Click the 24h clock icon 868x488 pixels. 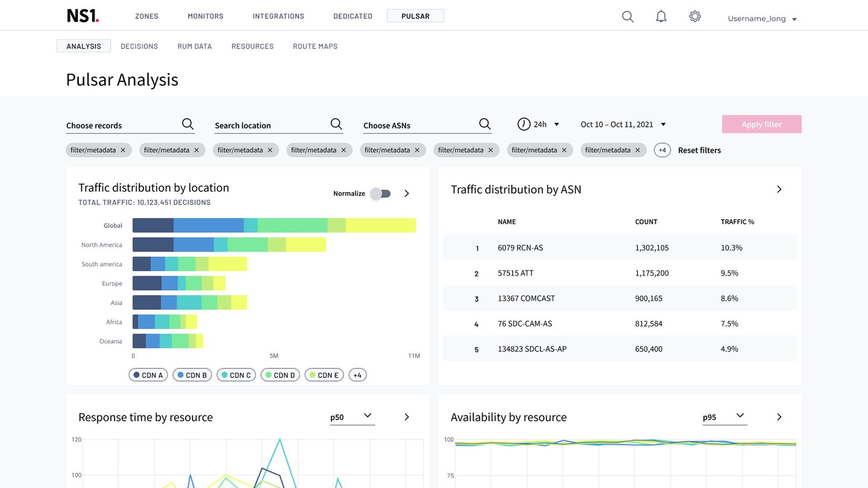[524, 124]
